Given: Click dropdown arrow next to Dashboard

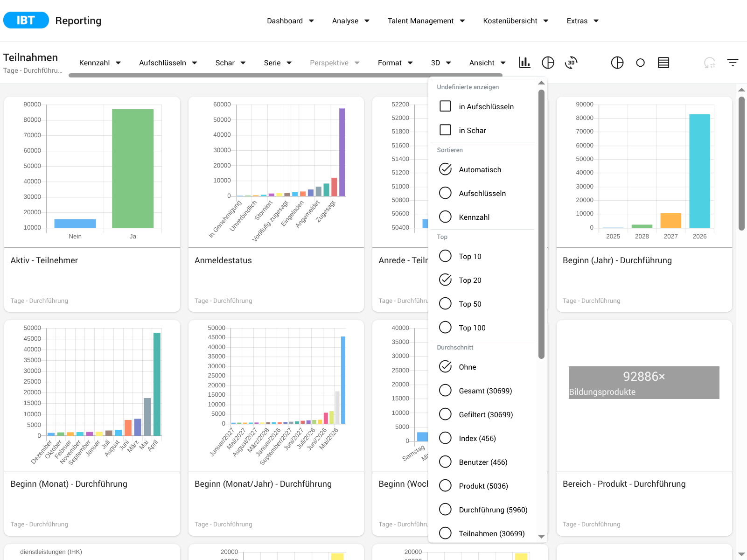Looking at the screenshot, I should [x=311, y=21].
